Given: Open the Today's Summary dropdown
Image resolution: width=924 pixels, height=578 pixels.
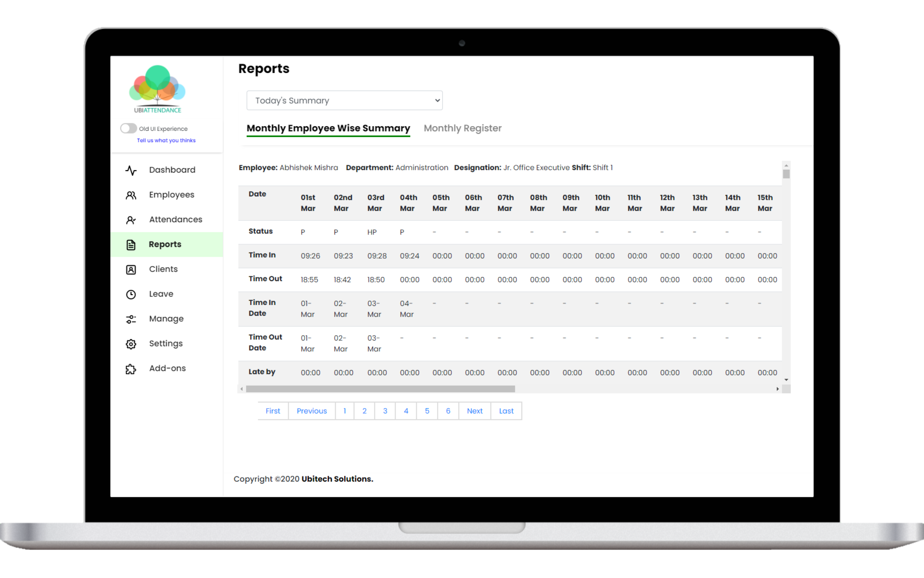Looking at the screenshot, I should [344, 101].
